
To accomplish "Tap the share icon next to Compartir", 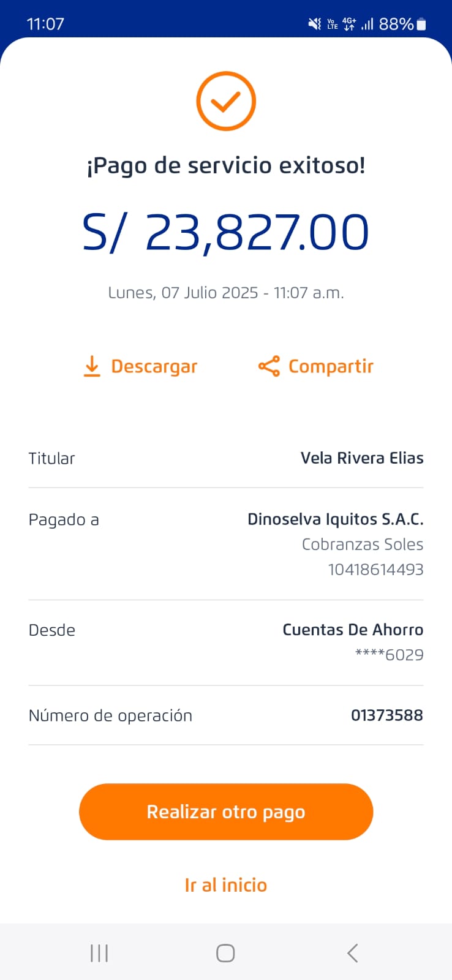I will tap(269, 366).
